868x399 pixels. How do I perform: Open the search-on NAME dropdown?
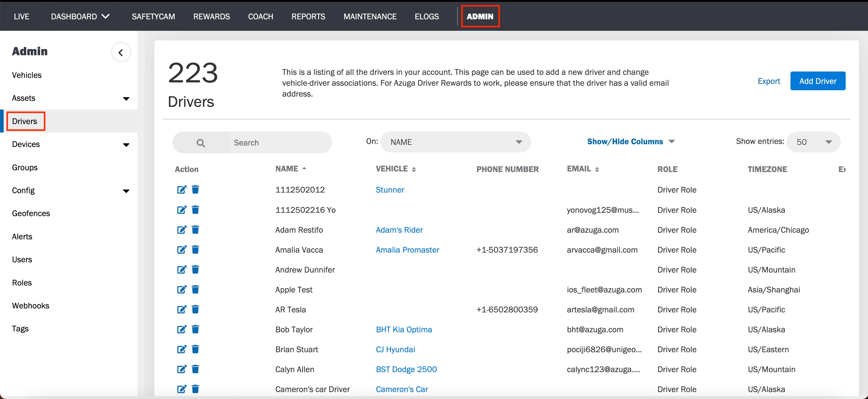(x=456, y=142)
